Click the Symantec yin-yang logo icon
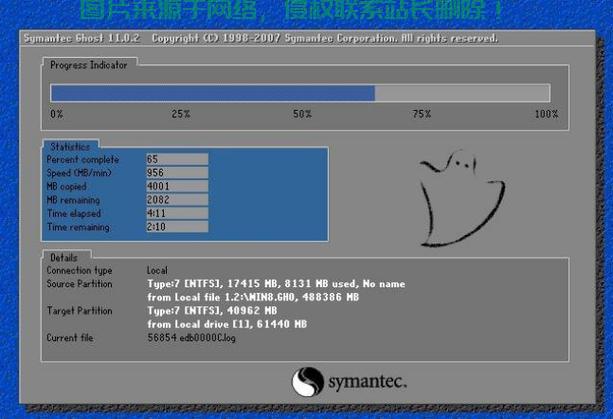Screen dimensions: 613x419 pyautogui.click(x=308, y=381)
